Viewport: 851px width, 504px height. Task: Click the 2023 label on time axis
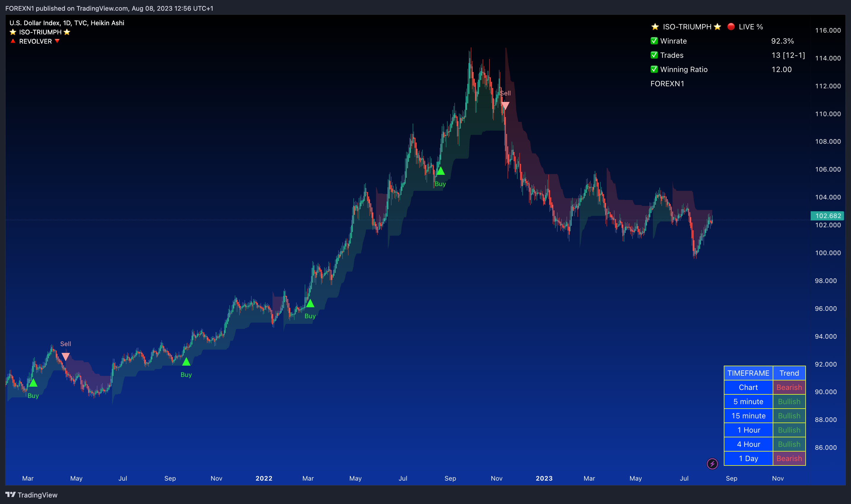pos(544,478)
